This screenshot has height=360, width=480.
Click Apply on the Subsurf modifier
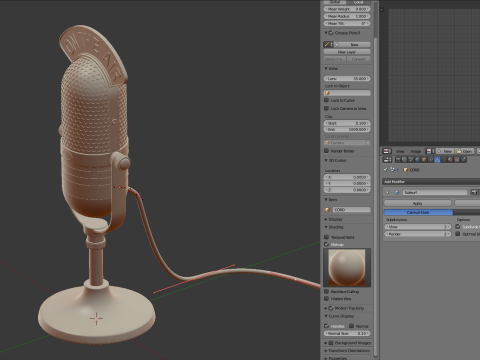418,203
